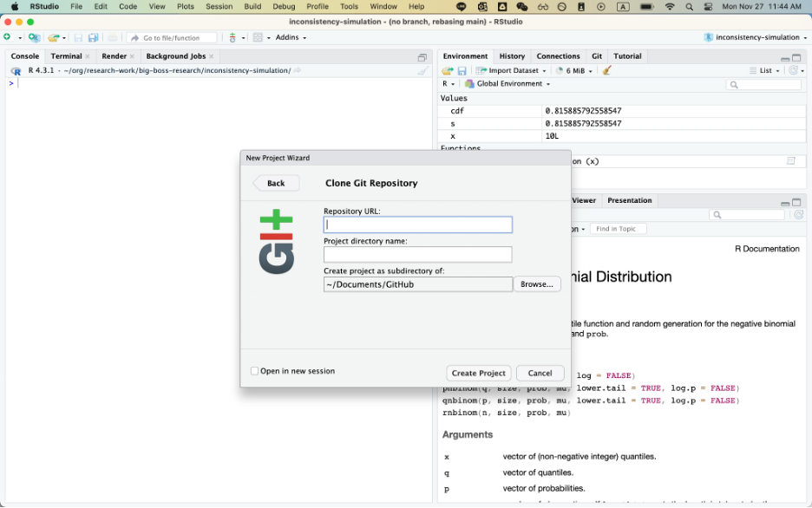
Task: Click the clear objects broom in Environment pane
Action: (x=607, y=70)
